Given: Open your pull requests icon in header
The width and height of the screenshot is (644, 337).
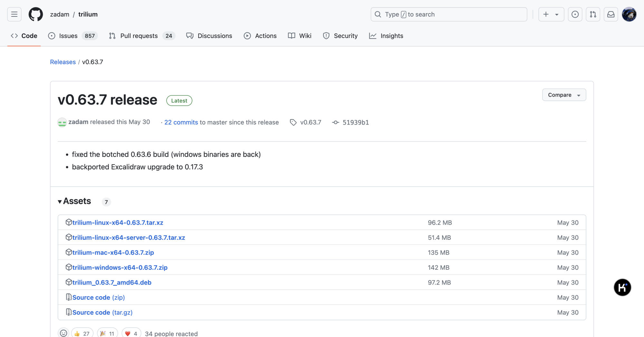Looking at the screenshot, I should (593, 14).
